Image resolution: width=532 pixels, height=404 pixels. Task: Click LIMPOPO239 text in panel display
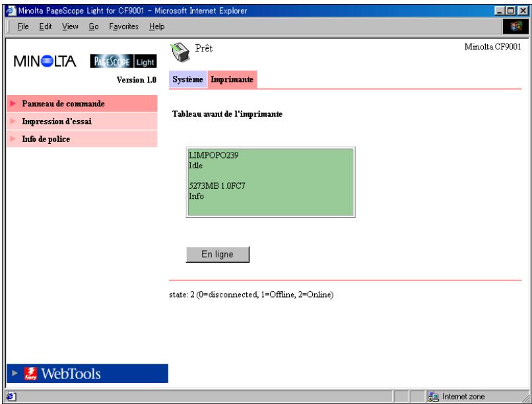(214, 155)
